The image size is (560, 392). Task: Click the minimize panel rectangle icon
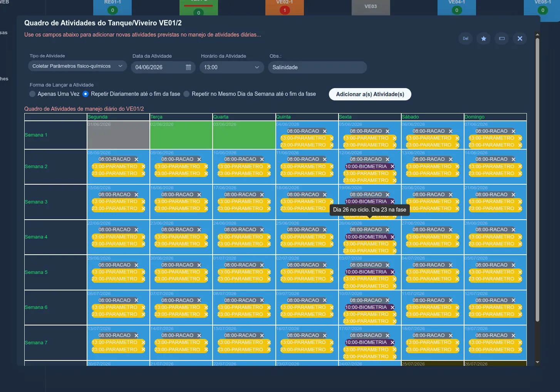(502, 38)
